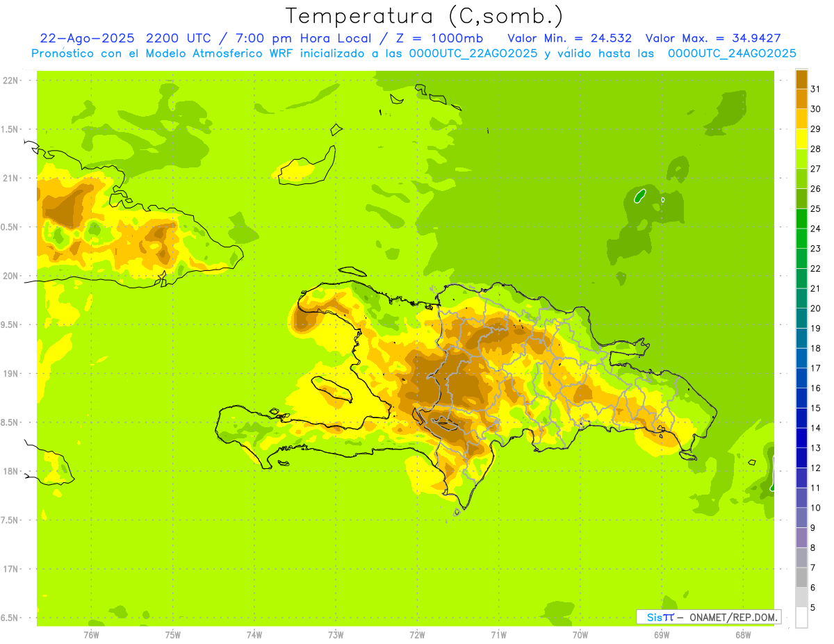Click the yellow legend swatch between 28 and 29
The height and width of the screenshot is (644, 834).
point(801,139)
